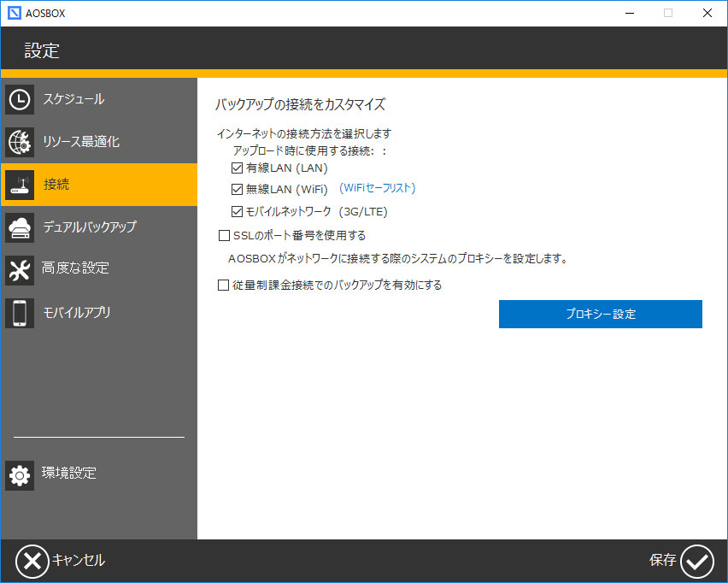Click the 保存 label
The image size is (728, 583).
[662, 560]
